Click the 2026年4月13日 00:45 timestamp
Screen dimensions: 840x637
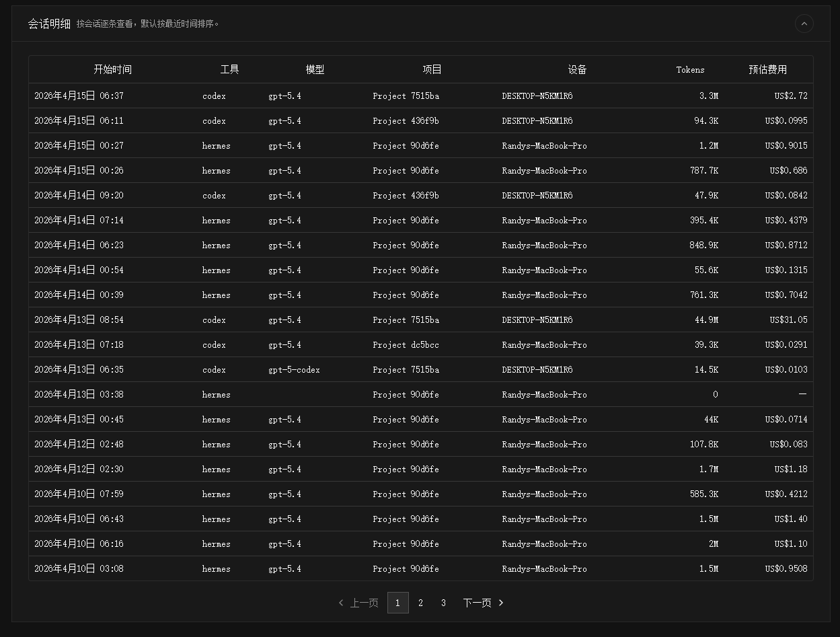pyautogui.click(x=79, y=419)
